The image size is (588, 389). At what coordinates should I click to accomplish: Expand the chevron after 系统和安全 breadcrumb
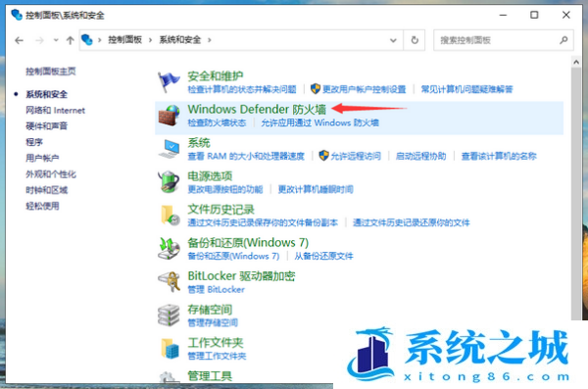click(210, 40)
